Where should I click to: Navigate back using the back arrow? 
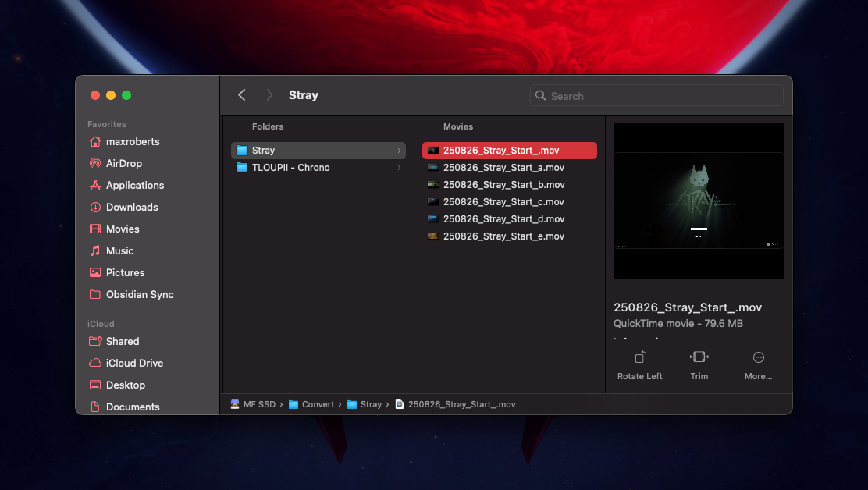[242, 94]
